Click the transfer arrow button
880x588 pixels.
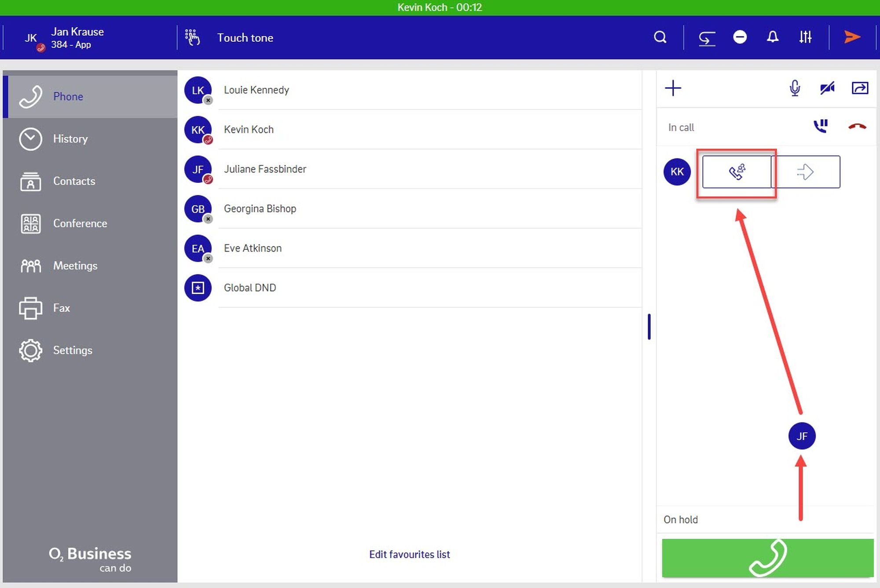pyautogui.click(x=806, y=172)
